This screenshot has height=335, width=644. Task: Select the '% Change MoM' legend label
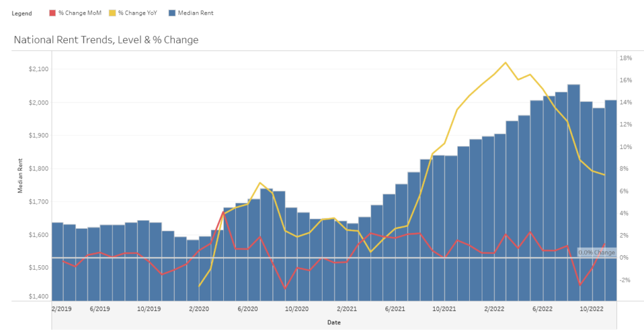click(x=80, y=13)
